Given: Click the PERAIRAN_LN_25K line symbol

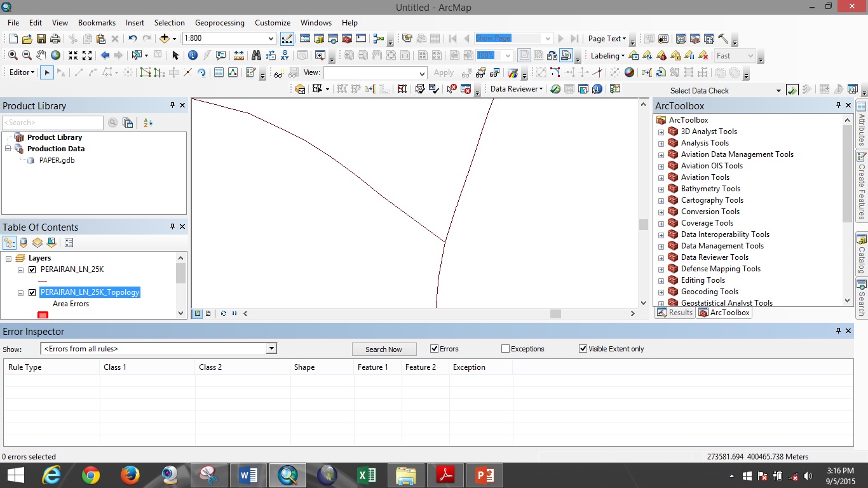Looking at the screenshot, I should [43, 281].
